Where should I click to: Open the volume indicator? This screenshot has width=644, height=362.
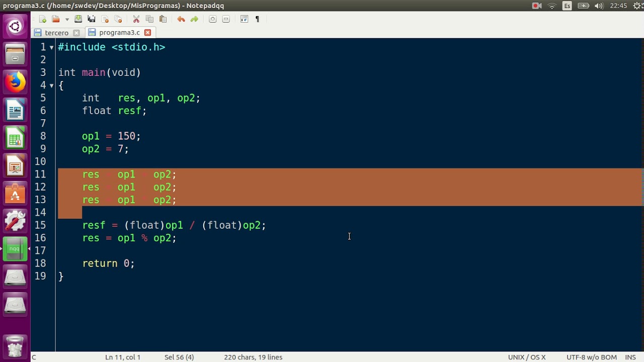point(599,6)
